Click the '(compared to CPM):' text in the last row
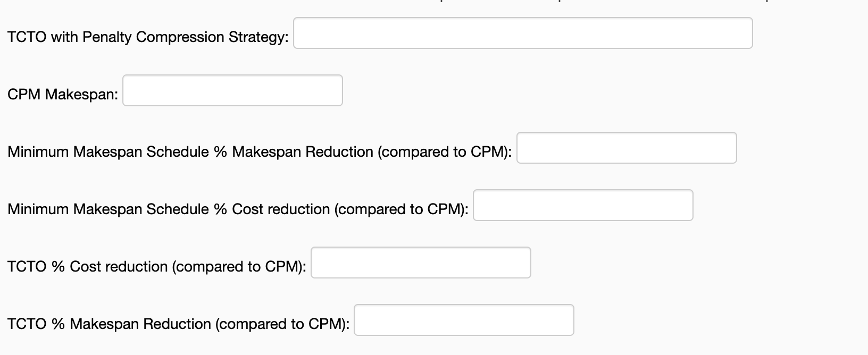 [282, 324]
